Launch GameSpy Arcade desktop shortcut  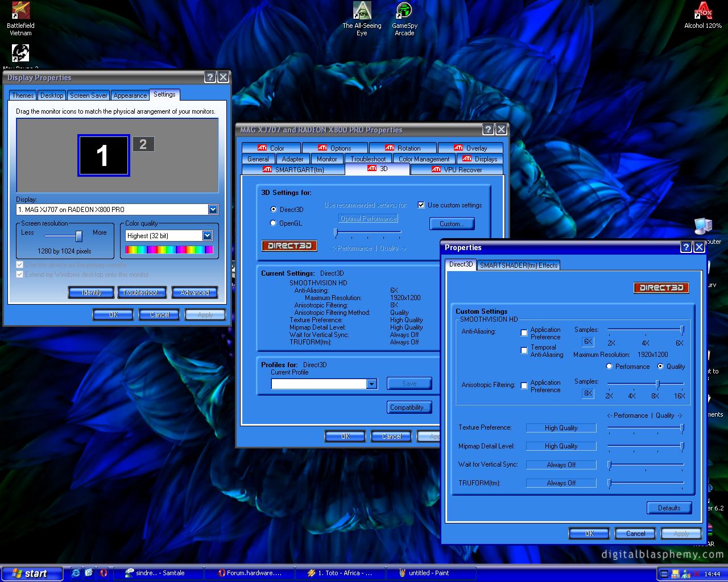click(x=404, y=19)
